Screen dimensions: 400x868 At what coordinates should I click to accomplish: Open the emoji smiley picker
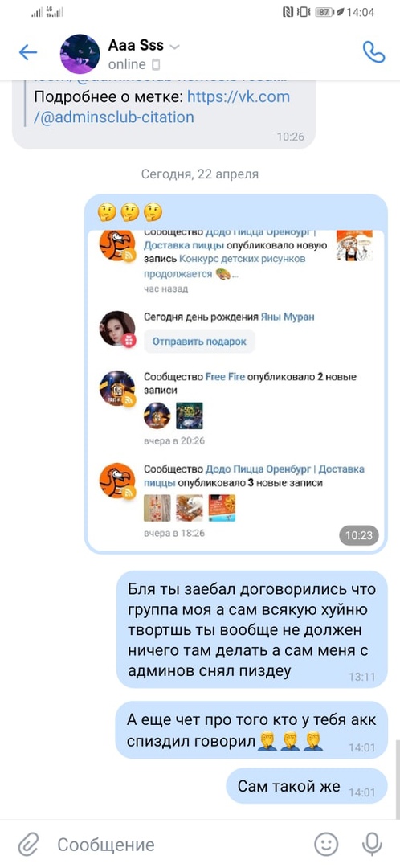click(x=326, y=844)
